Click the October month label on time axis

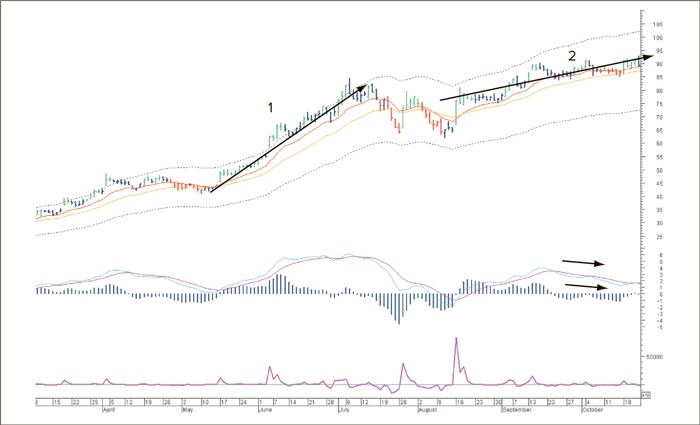tap(594, 409)
